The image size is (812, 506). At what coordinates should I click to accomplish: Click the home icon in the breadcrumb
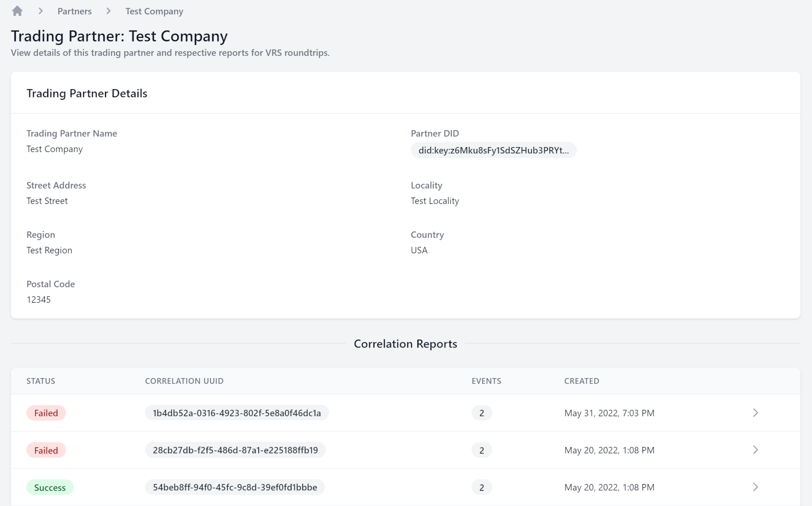tap(17, 11)
